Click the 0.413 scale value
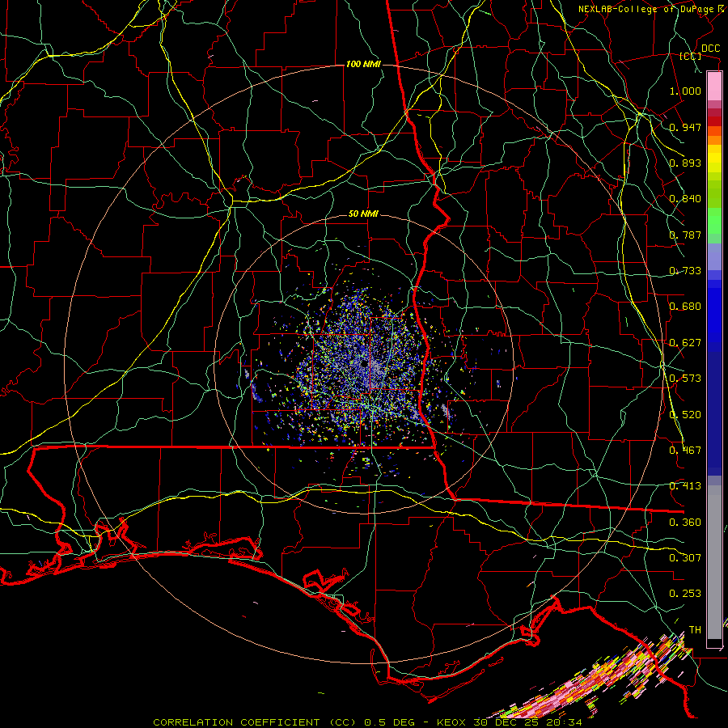The height and width of the screenshot is (728, 728). coord(685,485)
